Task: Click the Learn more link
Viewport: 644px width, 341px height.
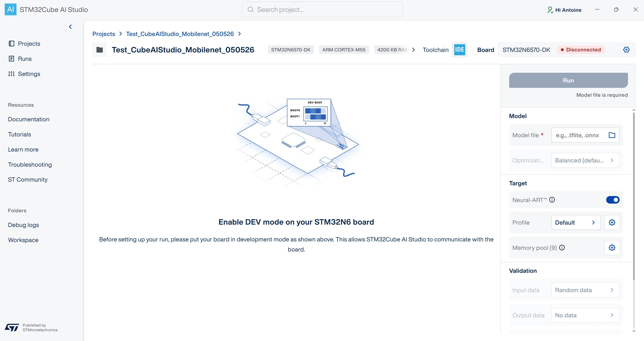Action: pos(23,149)
